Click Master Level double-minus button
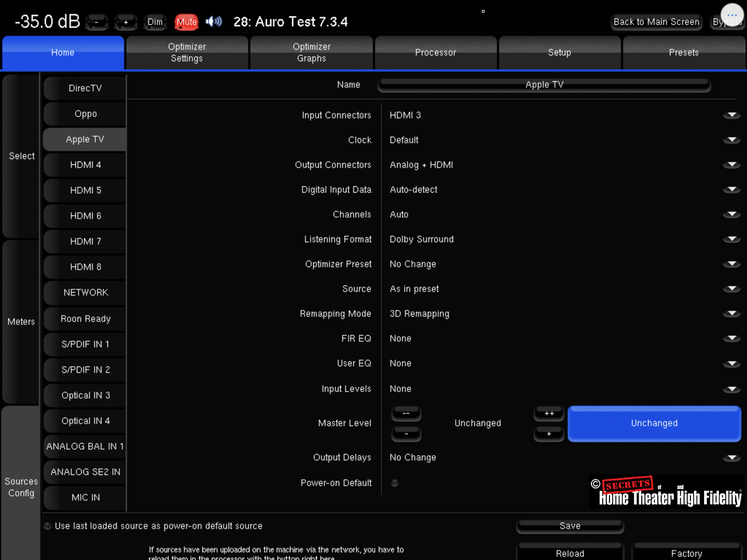 tap(406, 414)
